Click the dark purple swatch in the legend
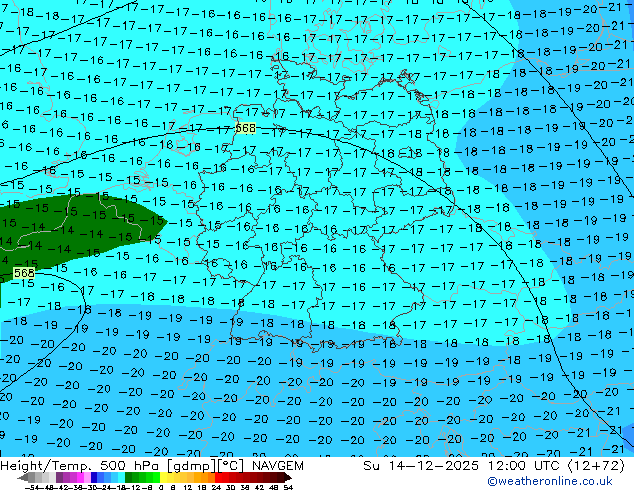Screen dimensions: 634x490 coord(59,477)
